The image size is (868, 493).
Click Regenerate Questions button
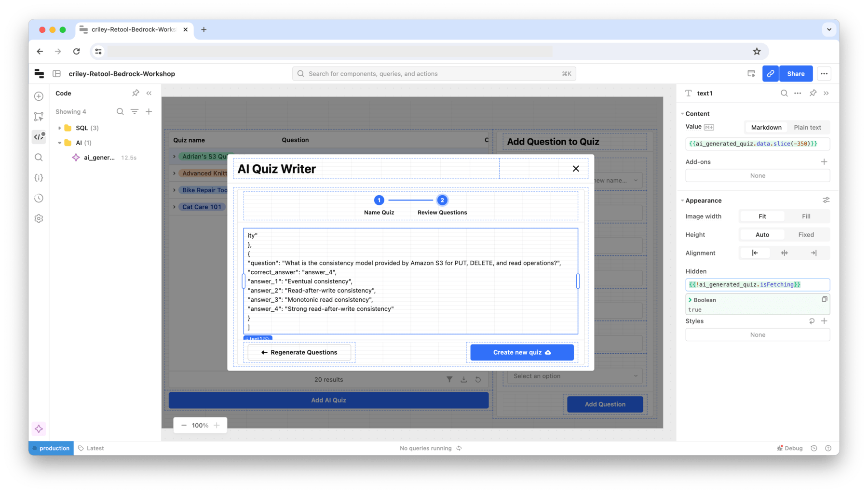coord(299,352)
